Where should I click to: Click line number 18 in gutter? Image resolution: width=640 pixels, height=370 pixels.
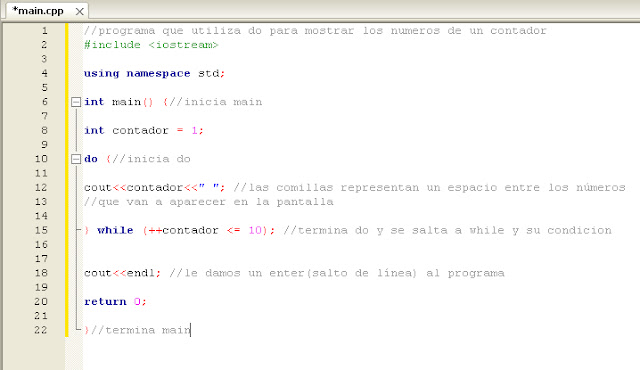point(41,273)
